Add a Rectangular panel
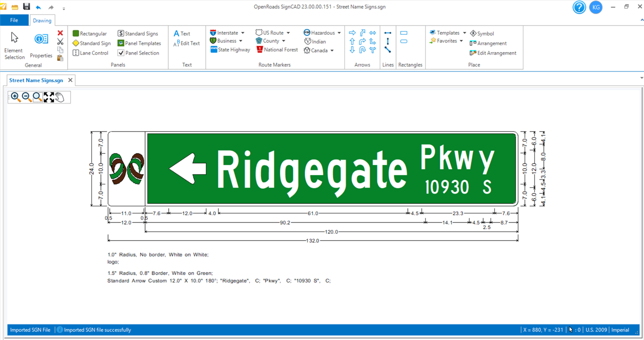 click(x=90, y=33)
